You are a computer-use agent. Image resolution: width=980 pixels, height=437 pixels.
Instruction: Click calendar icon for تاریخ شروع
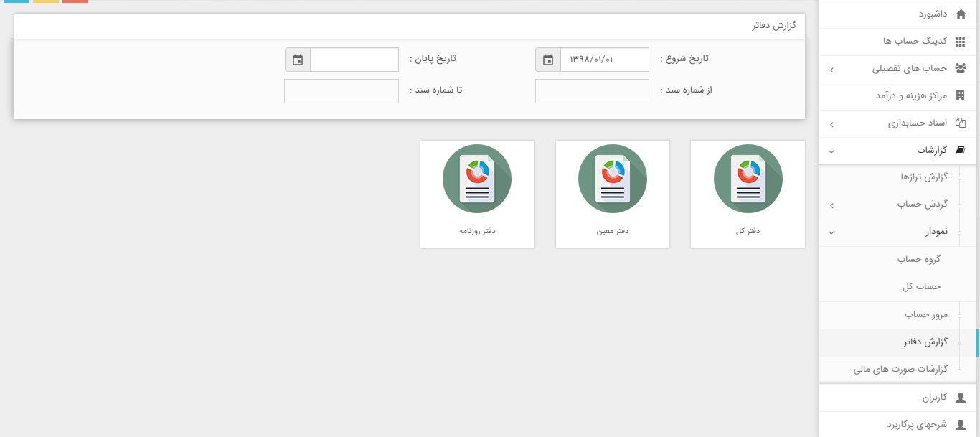[x=548, y=60]
